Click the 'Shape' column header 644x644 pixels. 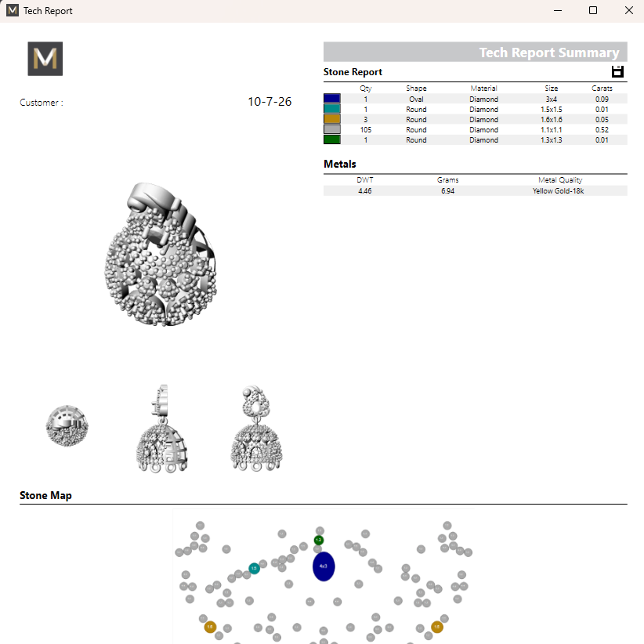pyautogui.click(x=416, y=89)
